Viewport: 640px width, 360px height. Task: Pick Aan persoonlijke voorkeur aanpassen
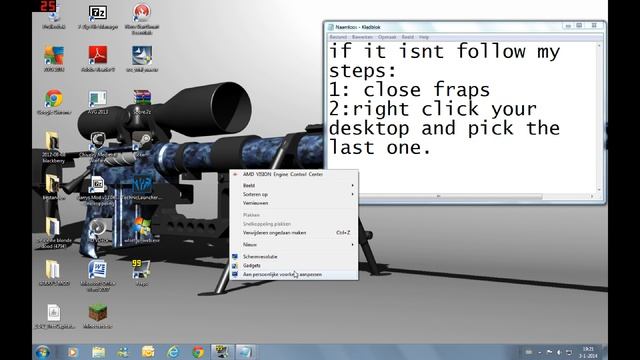tap(294, 274)
